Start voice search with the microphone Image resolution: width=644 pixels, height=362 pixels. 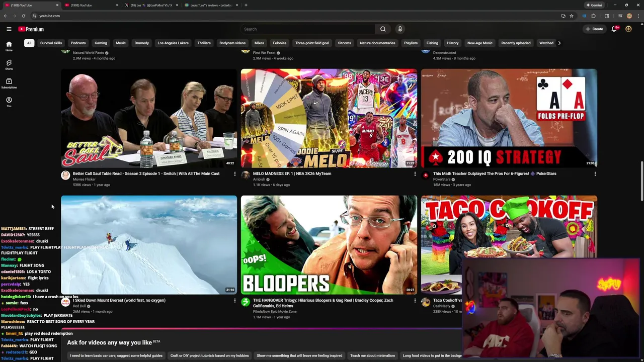(400, 29)
